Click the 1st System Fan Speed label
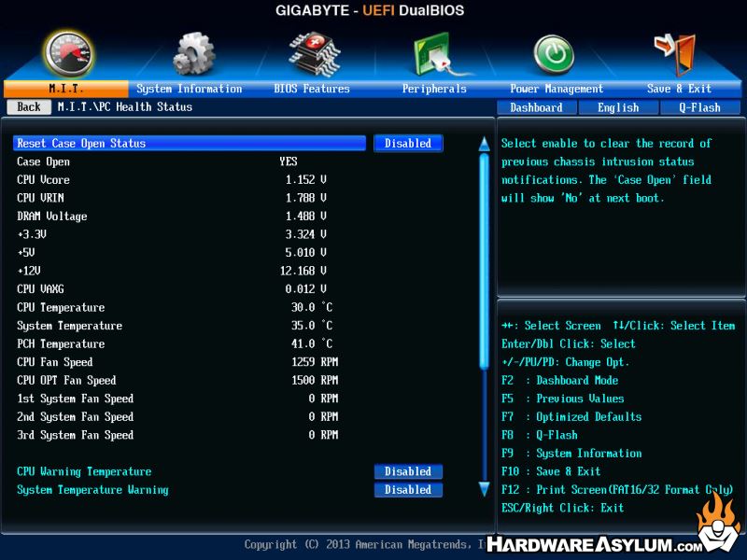Image resolution: width=747 pixels, height=560 pixels. tap(76, 399)
